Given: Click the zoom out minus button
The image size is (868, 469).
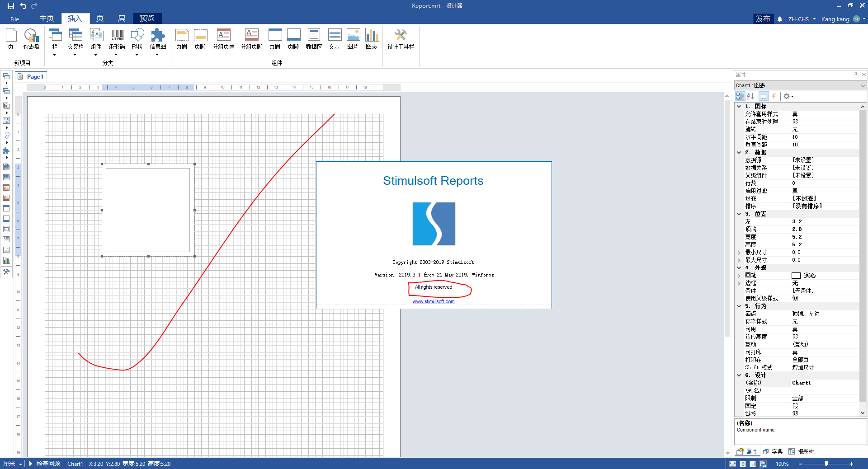Looking at the screenshot, I should (801, 464).
